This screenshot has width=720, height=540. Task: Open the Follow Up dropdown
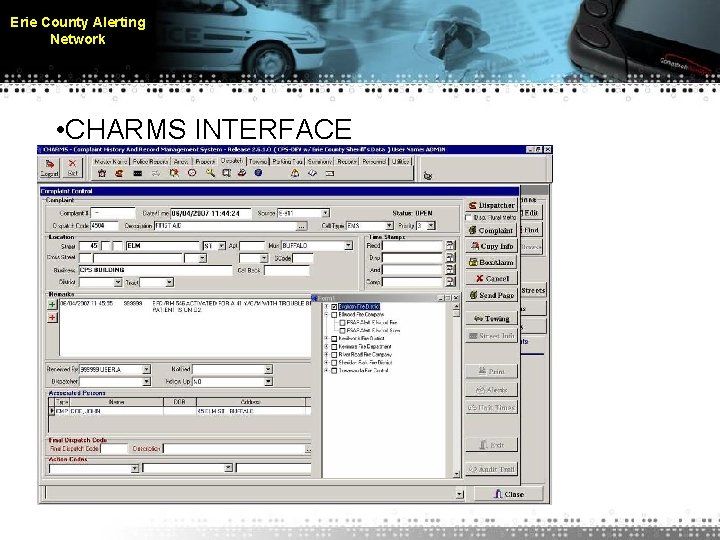click(268, 382)
